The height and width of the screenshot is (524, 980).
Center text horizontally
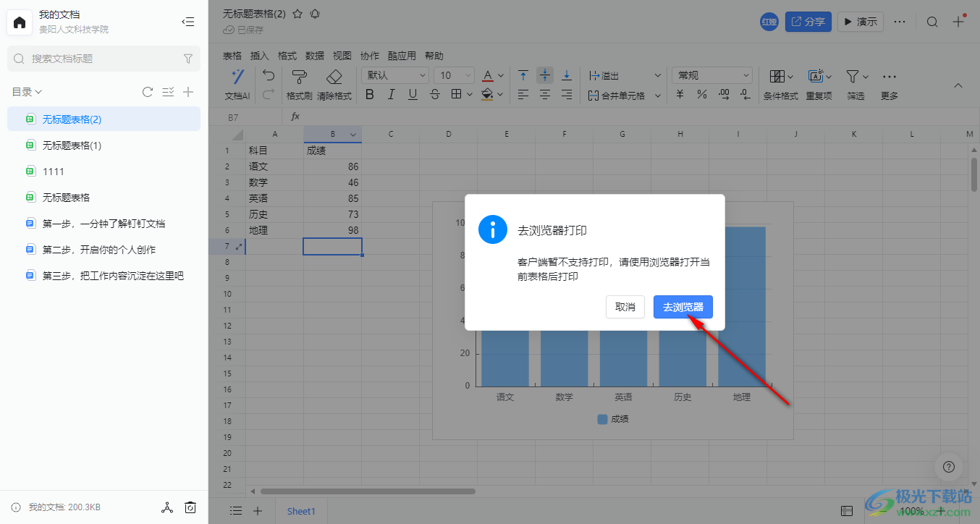pyautogui.click(x=545, y=94)
